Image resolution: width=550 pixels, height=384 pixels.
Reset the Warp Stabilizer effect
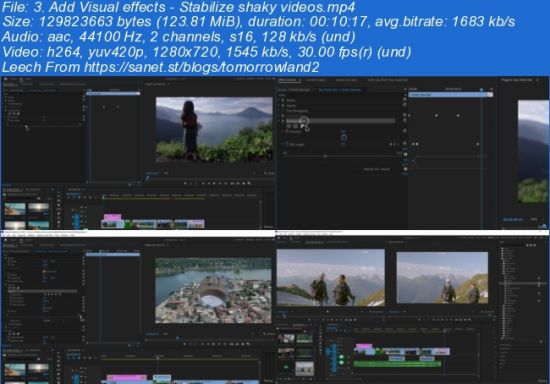pyautogui.click(x=404, y=120)
